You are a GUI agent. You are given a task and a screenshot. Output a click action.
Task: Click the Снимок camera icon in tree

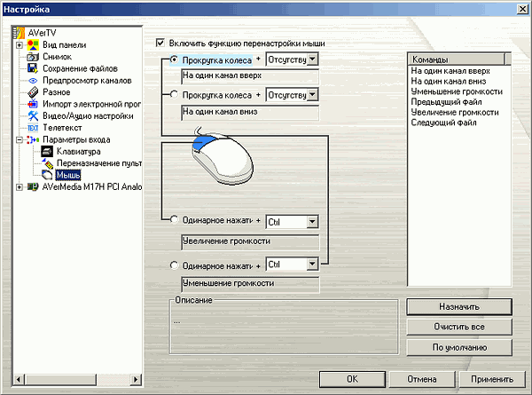33,57
